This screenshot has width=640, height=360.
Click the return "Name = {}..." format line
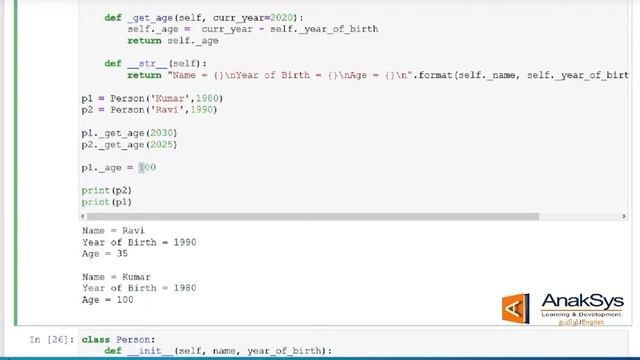click(x=378, y=75)
